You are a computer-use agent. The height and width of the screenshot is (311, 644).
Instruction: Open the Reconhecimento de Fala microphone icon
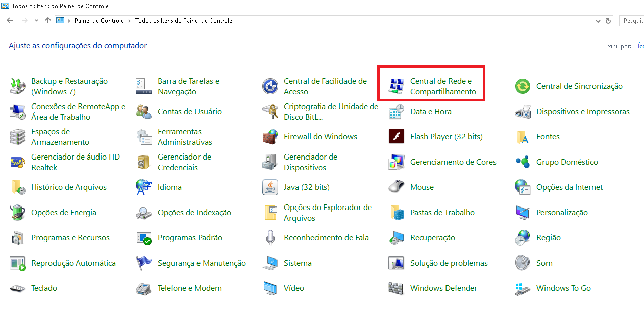click(x=270, y=238)
